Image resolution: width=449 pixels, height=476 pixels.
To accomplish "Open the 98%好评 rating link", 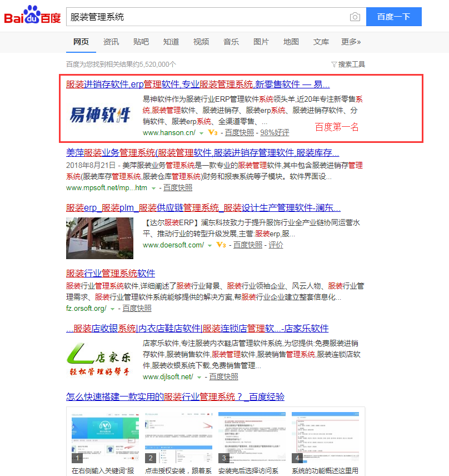I will 275,133.
